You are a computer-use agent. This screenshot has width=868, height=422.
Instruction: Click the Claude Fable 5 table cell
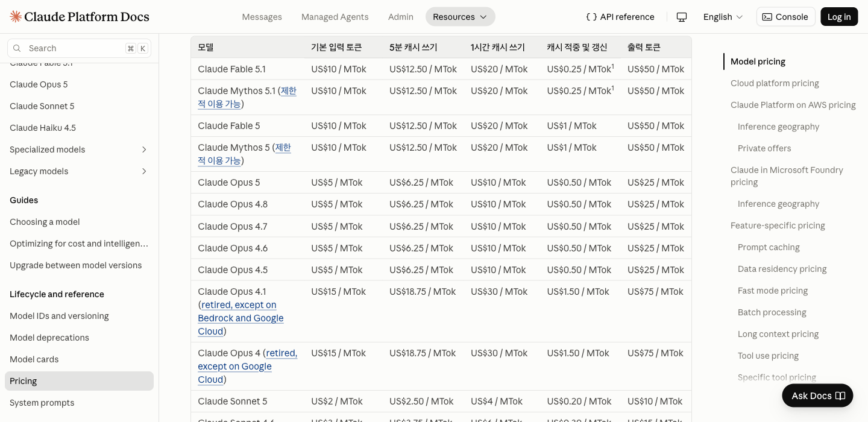229,125
